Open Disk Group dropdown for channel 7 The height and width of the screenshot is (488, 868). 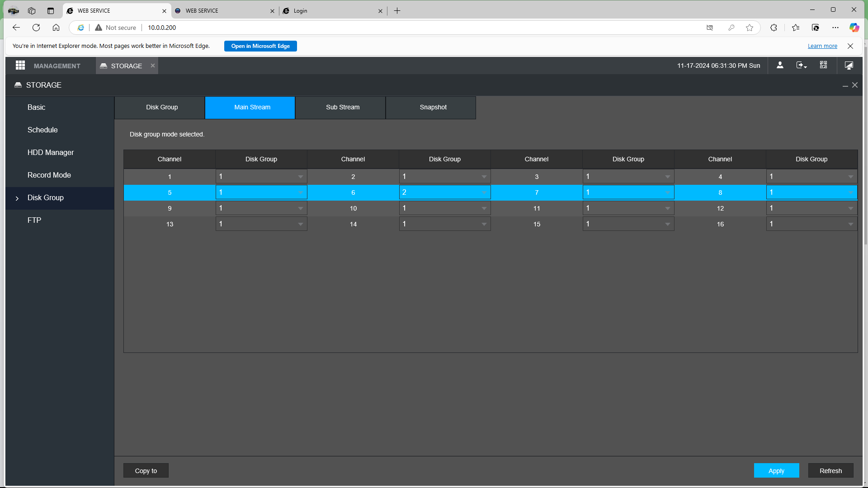[x=628, y=192]
